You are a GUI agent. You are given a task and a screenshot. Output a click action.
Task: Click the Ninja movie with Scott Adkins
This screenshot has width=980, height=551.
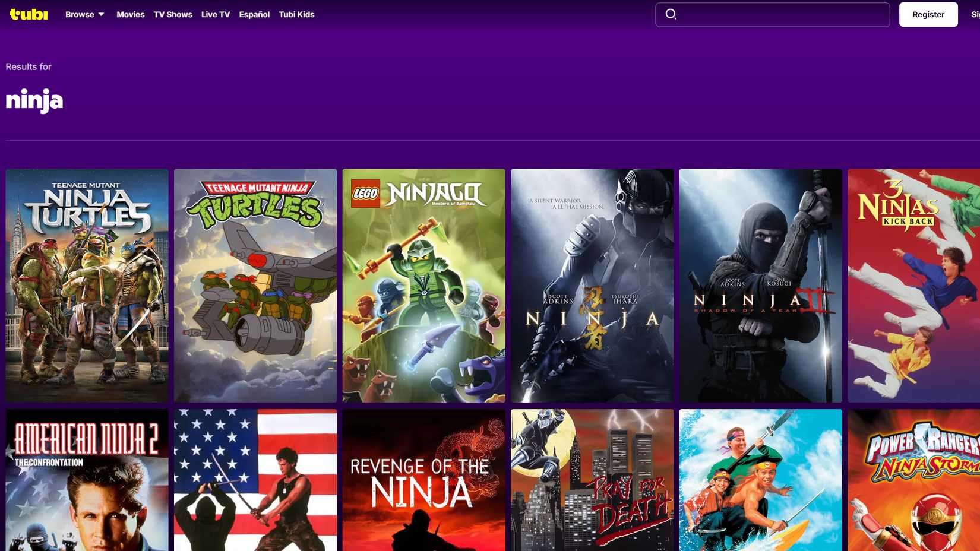(592, 285)
